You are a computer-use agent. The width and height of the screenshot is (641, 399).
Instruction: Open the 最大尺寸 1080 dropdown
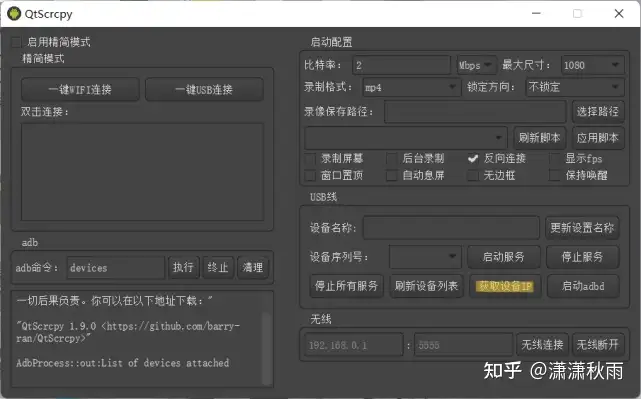(592, 65)
